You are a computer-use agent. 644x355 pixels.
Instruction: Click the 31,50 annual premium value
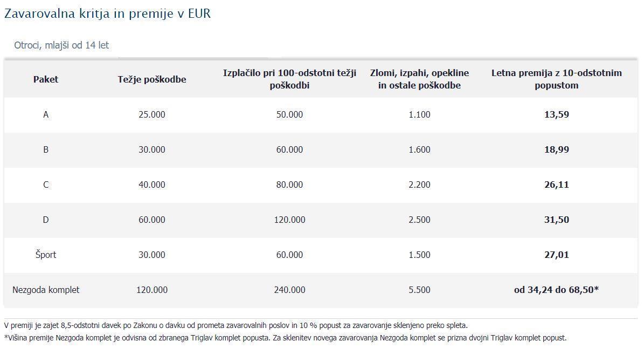pos(556,220)
